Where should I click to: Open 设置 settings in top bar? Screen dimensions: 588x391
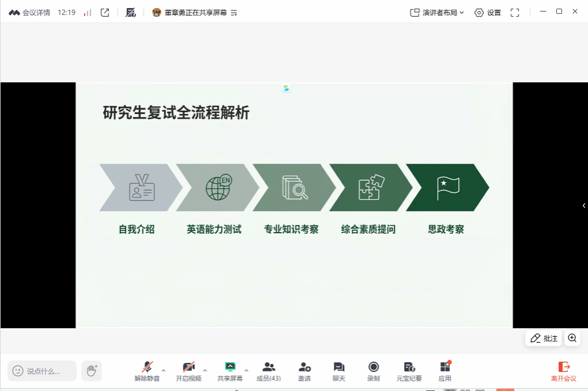487,13
